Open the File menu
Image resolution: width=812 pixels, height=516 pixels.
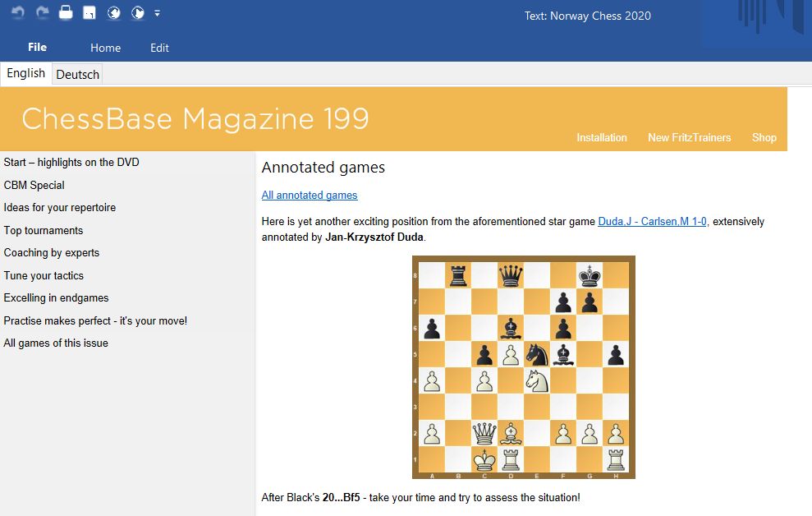pyautogui.click(x=37, y=47)
